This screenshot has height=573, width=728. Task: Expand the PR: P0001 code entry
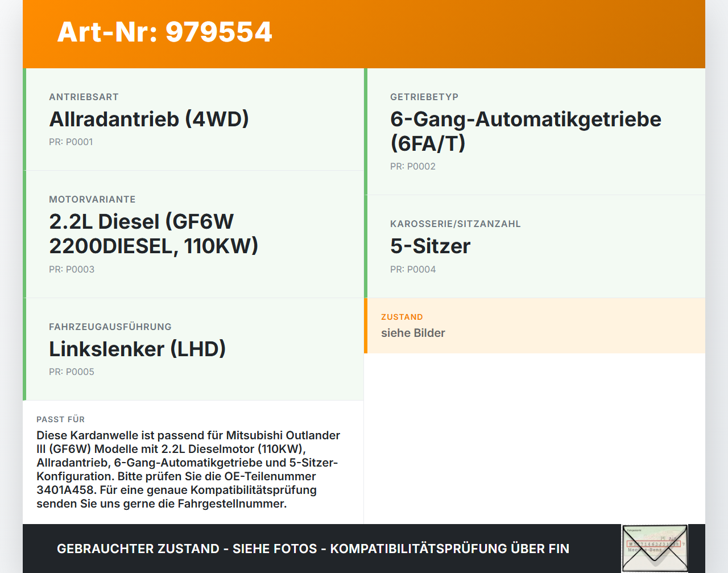click(71, 142)
